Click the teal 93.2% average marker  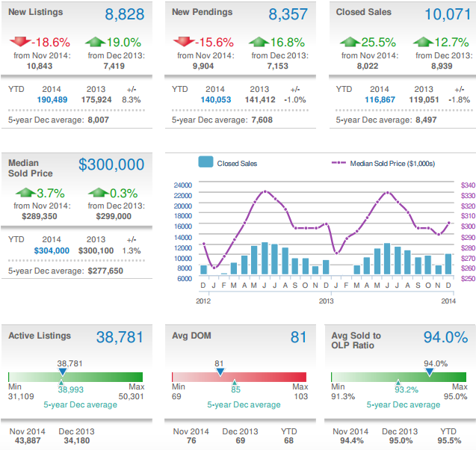point(398,382)
